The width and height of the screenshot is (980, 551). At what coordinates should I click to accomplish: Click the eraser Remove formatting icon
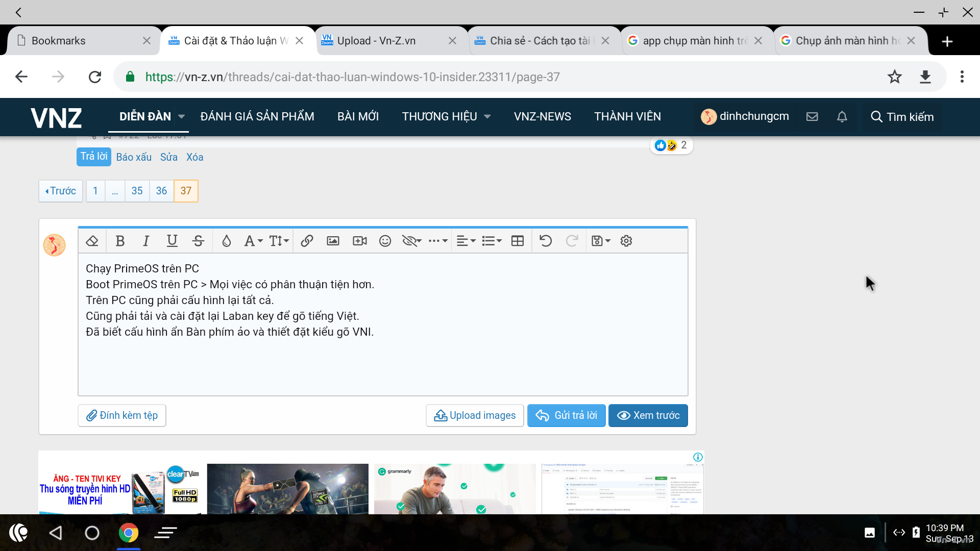coord(92,241)
